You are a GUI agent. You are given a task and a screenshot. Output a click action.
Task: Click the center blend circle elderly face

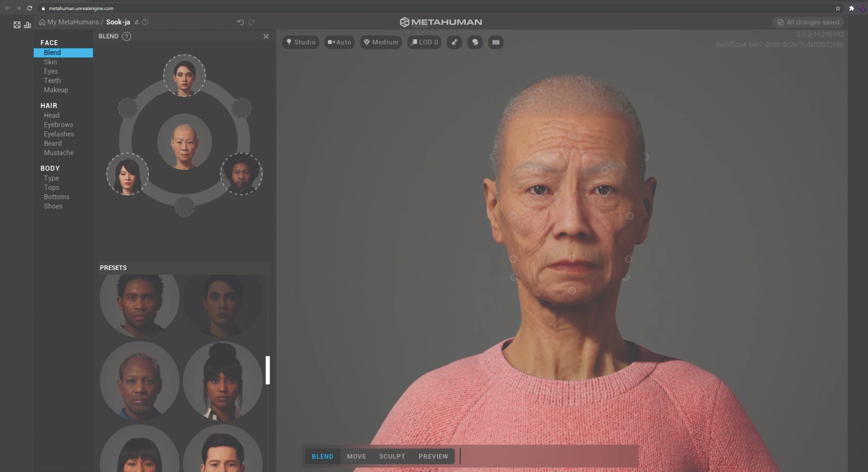185,141
